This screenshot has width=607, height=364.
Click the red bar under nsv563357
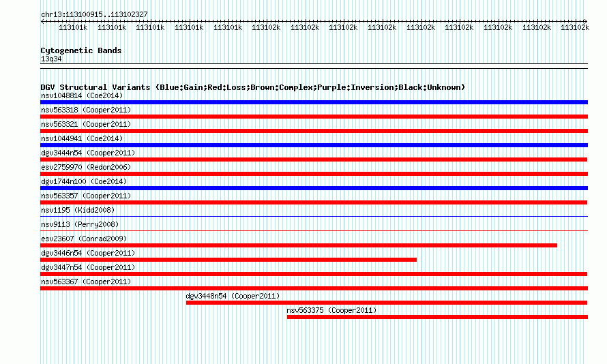tap(314, 202)
